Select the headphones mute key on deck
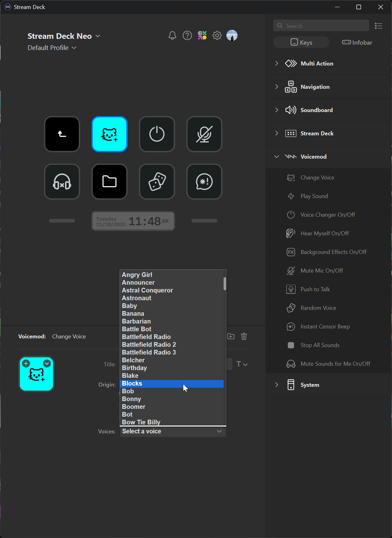 [62, 182]
